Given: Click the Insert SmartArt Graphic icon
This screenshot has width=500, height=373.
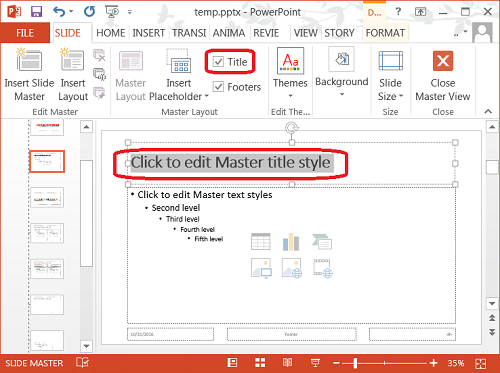Looking at the screenshot, I should (322, 242).
